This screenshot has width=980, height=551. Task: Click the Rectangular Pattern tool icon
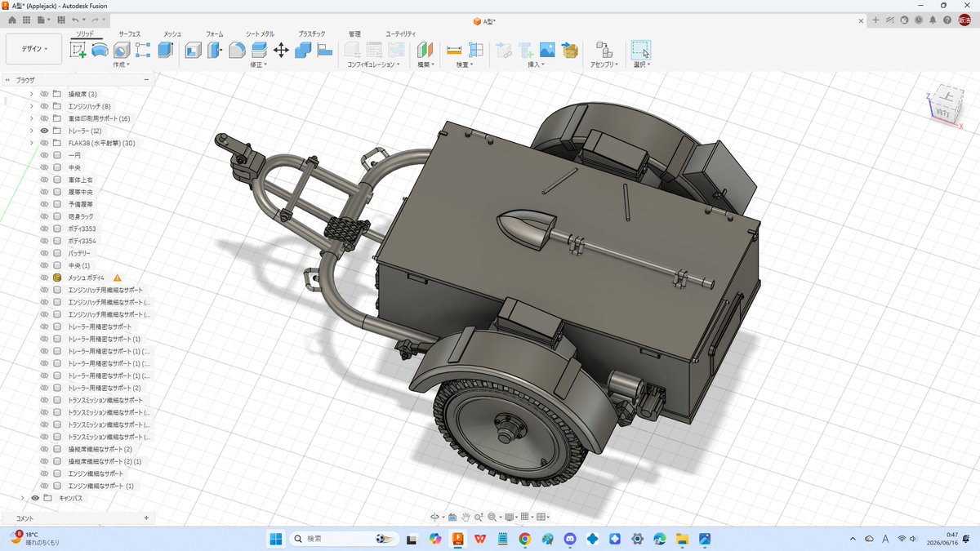[143, 50]
